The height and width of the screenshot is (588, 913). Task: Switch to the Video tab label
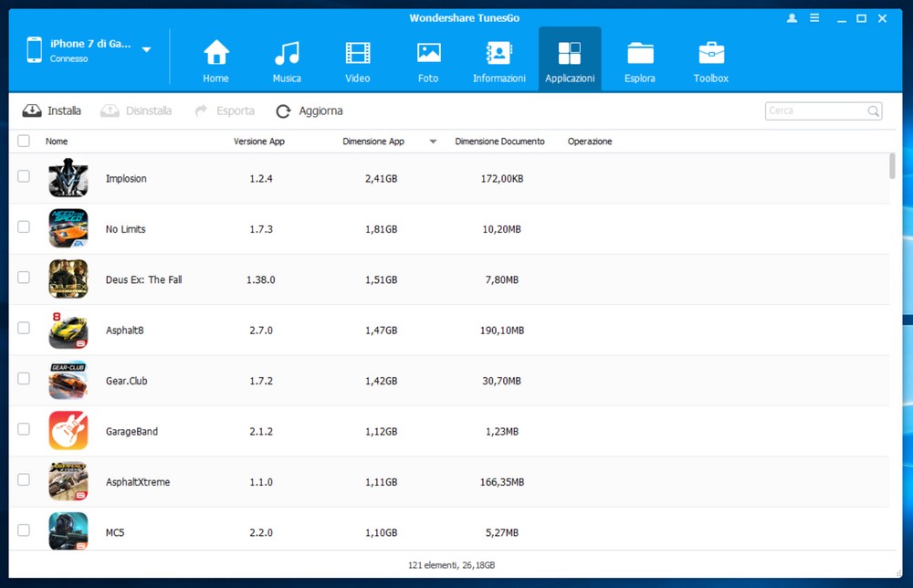click(358, 78)
